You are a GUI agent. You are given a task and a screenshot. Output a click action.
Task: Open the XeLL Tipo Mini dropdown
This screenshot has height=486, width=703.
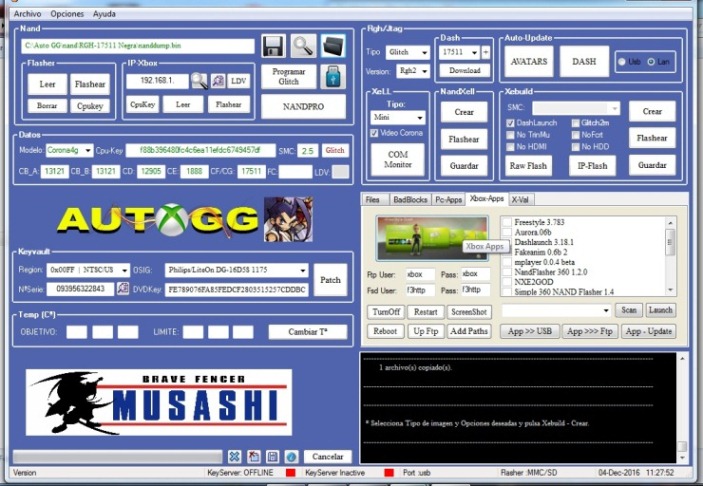coord(397,117)
